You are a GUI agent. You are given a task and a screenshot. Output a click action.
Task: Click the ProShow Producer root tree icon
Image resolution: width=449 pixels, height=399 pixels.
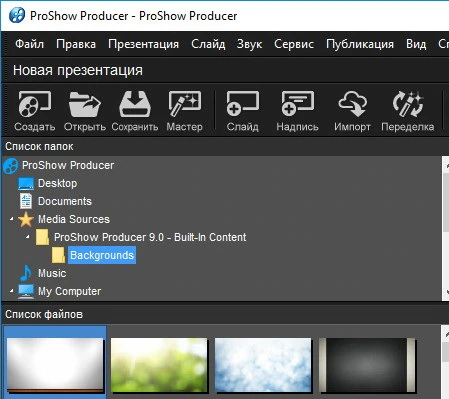click(x=11, y=166)
